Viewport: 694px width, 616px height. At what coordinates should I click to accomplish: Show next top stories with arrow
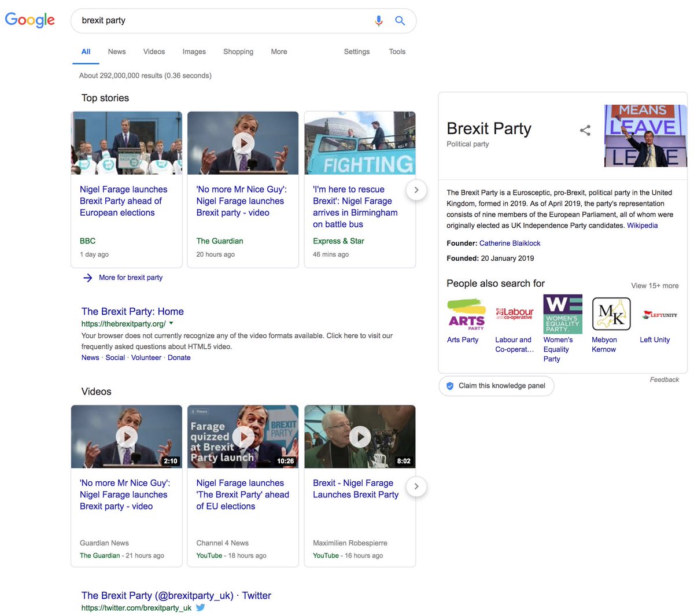coord(416,190)
